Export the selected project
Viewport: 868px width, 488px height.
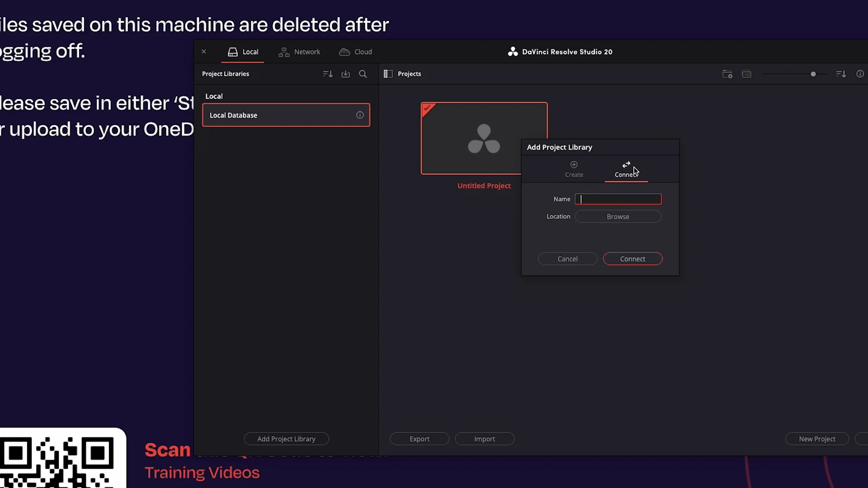point(420,439)
